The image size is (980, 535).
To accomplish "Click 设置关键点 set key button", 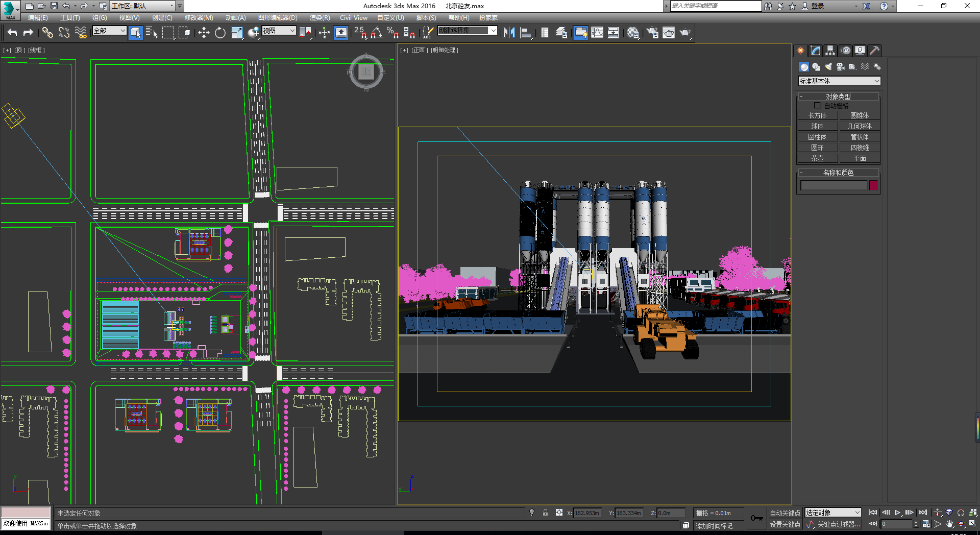I will pyautogui.click(x=785, y=524).
